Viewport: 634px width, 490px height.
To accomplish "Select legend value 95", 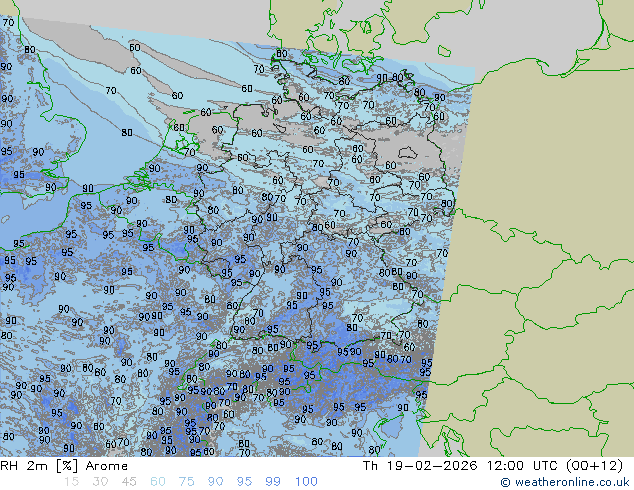I will pos(244,482).
